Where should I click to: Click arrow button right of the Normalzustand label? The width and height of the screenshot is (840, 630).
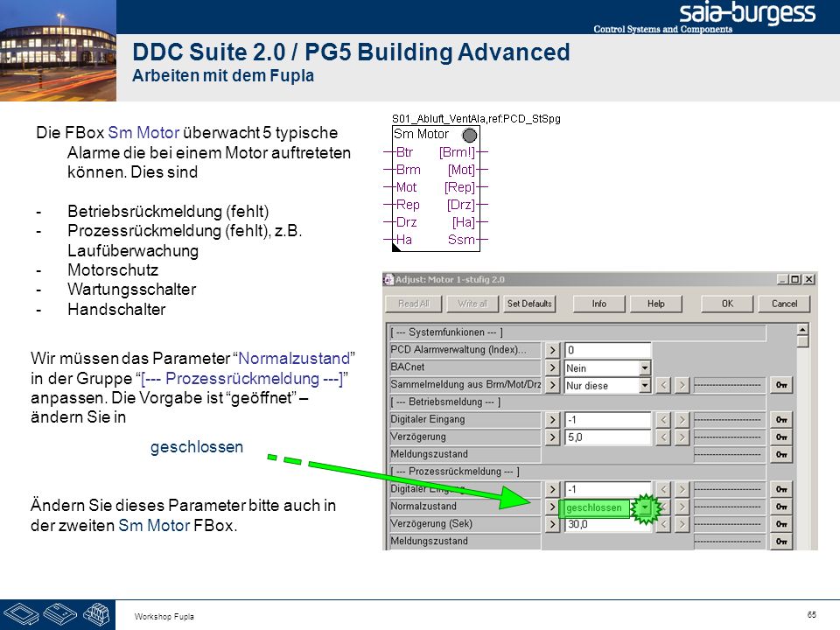pos(552,507)
